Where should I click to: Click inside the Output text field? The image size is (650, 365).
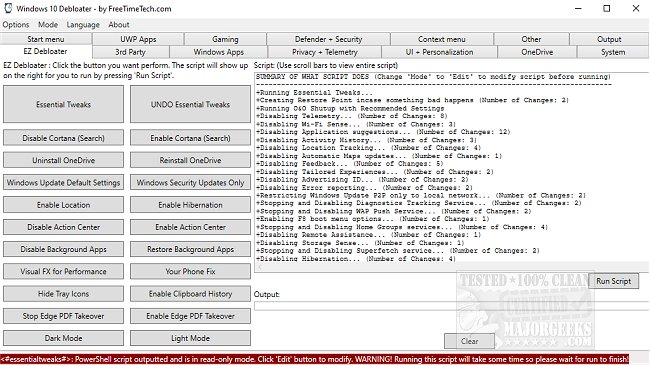pos(451,306)
